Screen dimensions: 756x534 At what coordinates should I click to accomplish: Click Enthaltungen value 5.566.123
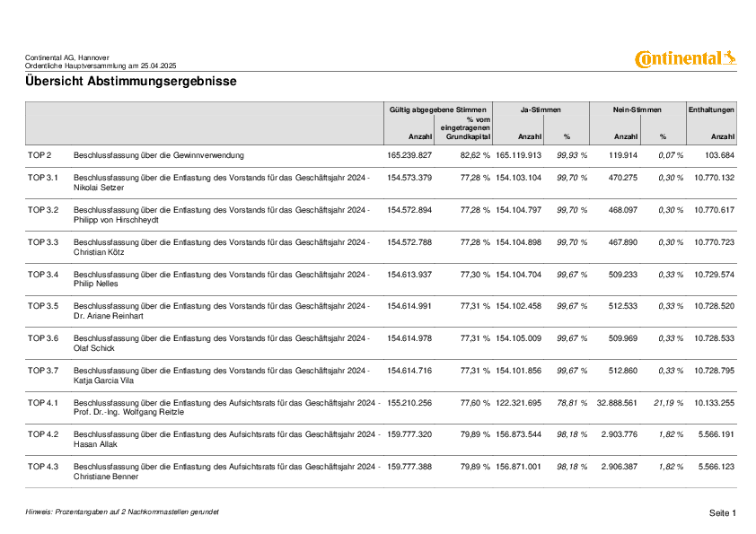coord(716,467)
